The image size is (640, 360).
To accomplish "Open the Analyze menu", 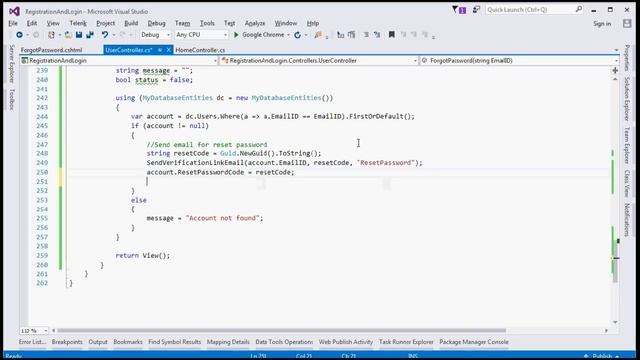I will pos(255,23).
